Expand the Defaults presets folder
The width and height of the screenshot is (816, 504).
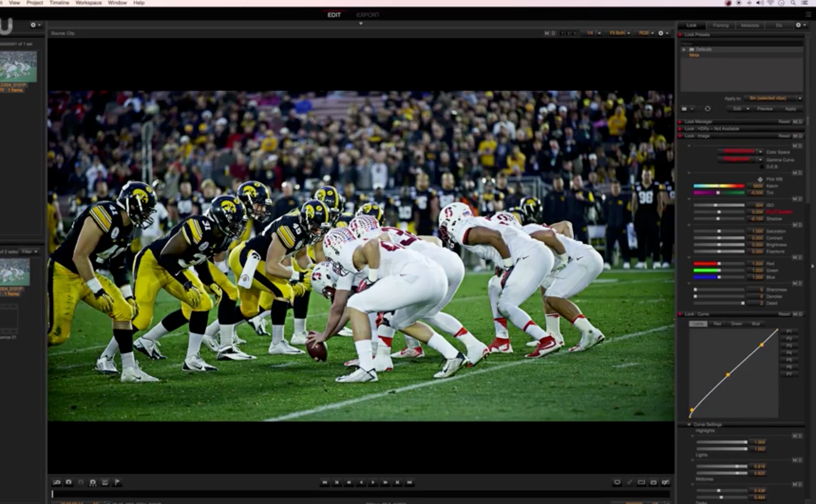[684, 49]
